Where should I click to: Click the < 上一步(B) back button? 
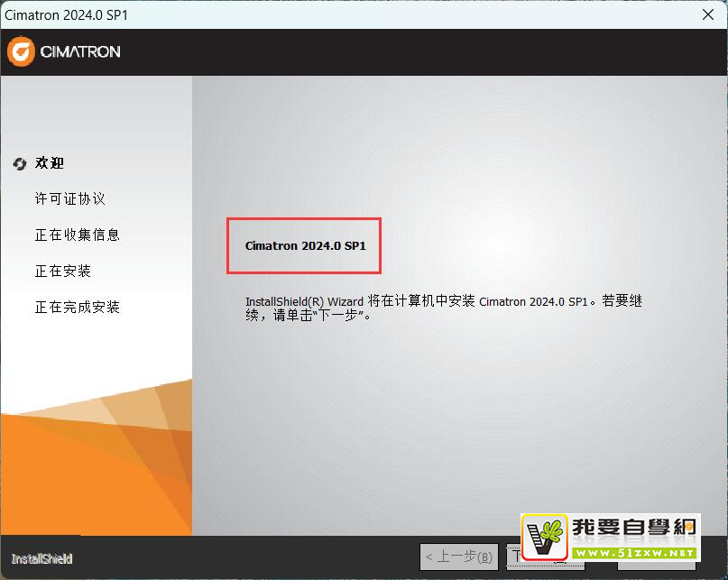[458, 557]
